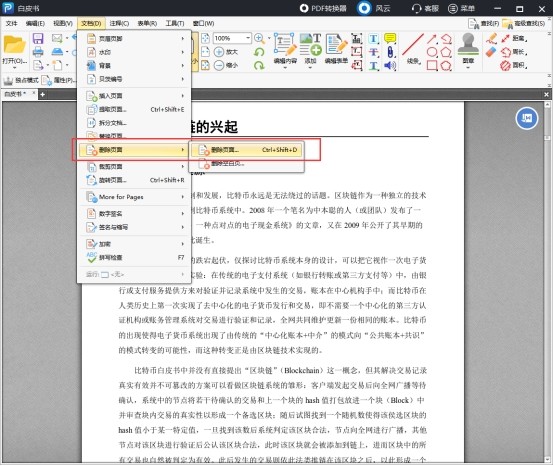Choose 提取页面 extract pages menu entry

(134, 109)
